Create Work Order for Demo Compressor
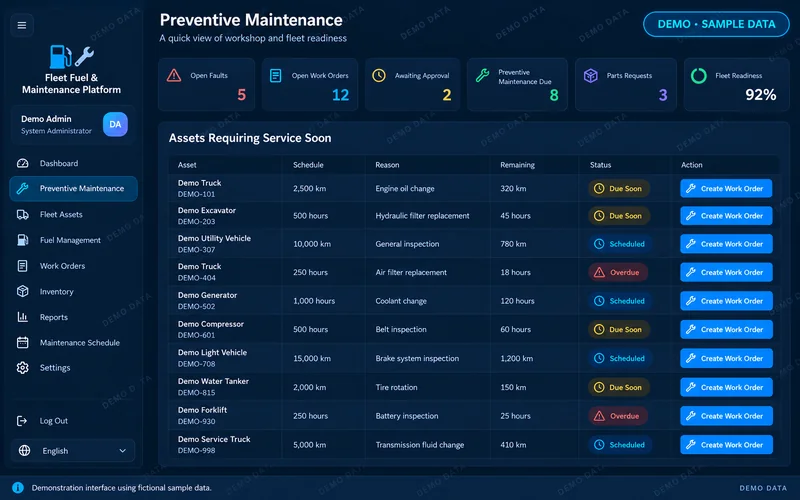Image resolution: width=800 pixels, height=500 pixels. 726,330
